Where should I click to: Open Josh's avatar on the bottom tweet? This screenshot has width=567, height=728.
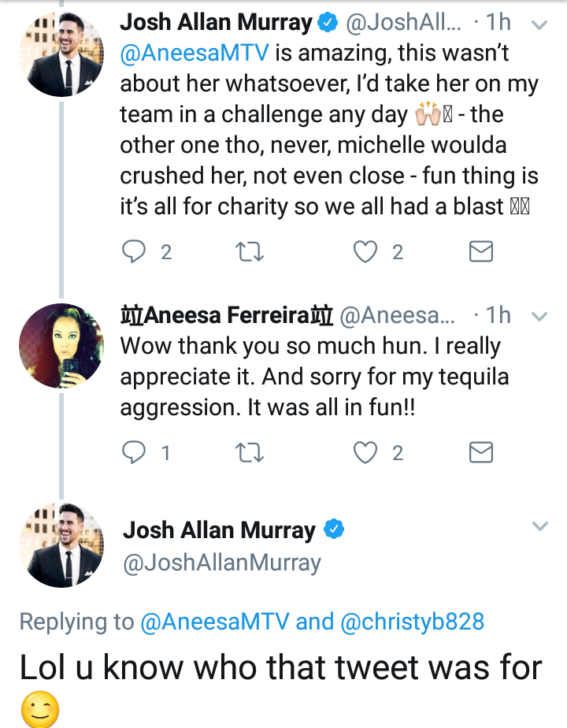(x=61, y=545)
